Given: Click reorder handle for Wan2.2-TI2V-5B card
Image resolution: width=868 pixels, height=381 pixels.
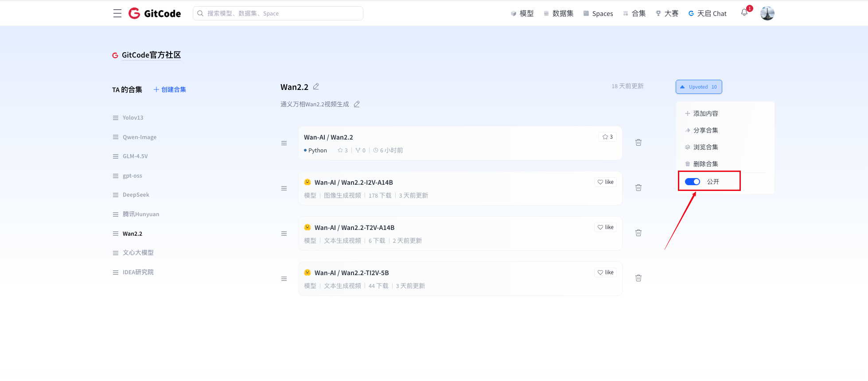Looking at the screenshot, I should [284, 279].
